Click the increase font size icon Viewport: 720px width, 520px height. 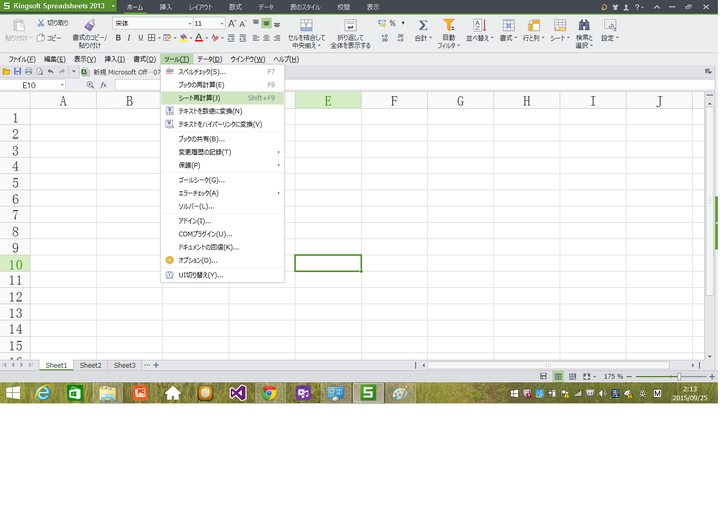coord(232,23)
